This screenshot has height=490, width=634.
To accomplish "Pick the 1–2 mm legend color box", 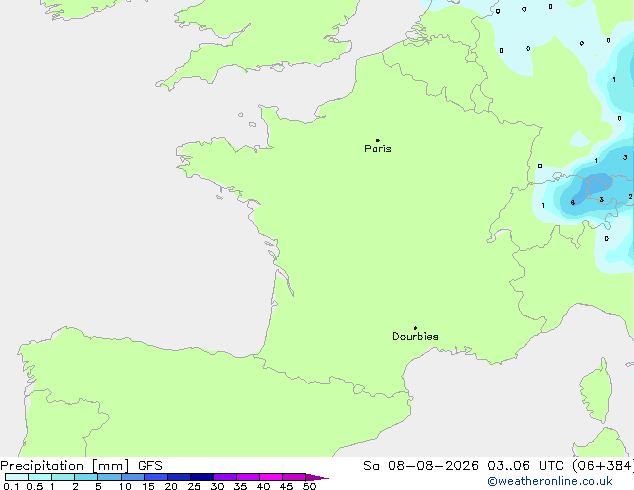I will click(x=63, y=477).
